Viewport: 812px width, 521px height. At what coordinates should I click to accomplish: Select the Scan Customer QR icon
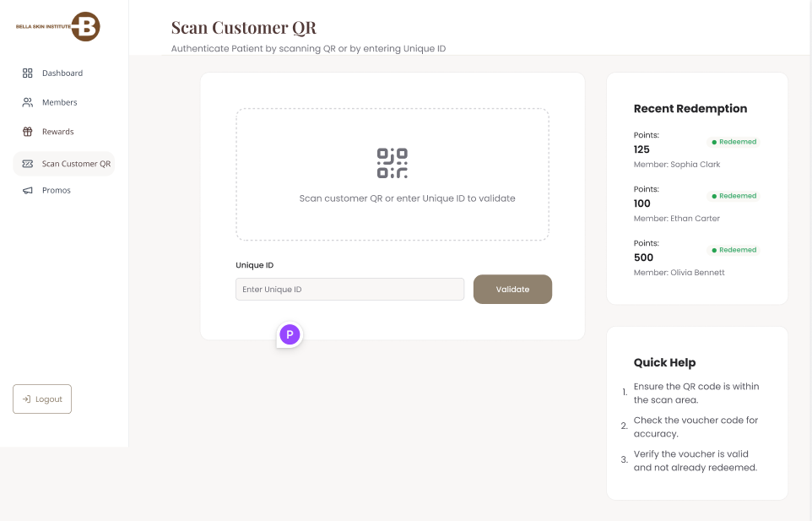[x=28, y=164]
